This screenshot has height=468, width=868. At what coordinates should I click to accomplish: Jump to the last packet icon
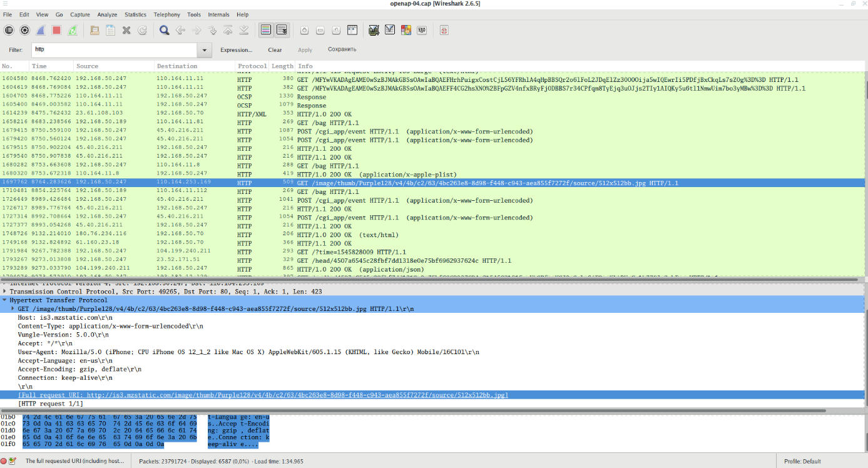pos(244,30)
